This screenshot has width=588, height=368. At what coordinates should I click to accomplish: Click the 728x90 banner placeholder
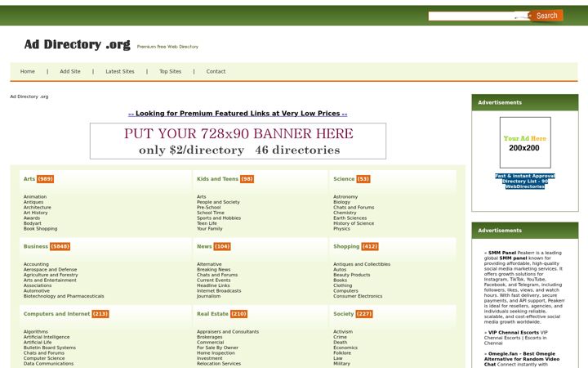click(238, 141)
